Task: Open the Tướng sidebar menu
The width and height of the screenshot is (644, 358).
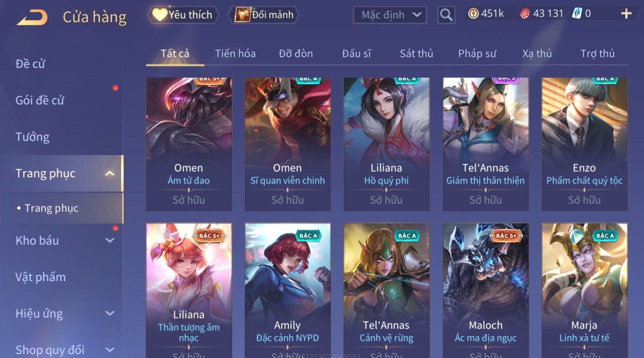Action: [x=32, y=137]
